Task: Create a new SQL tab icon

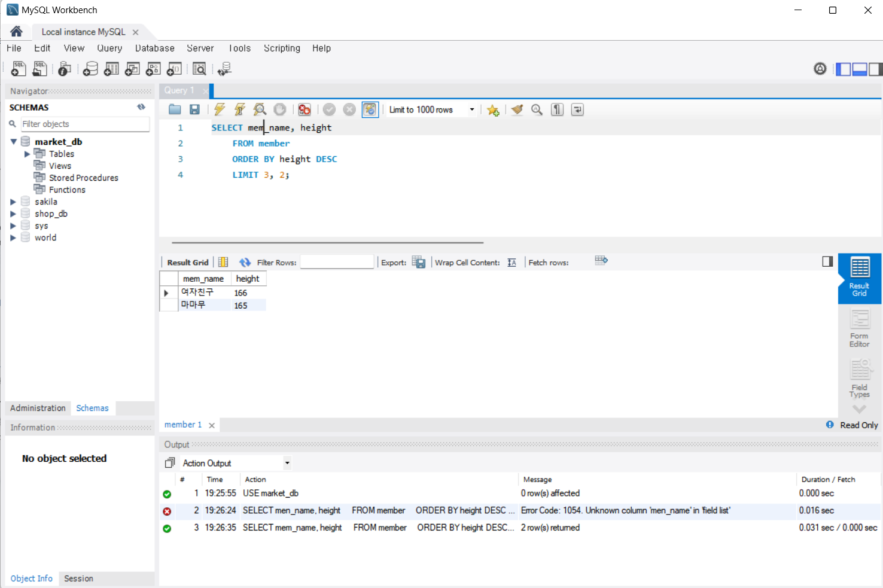Action: (19, 69)
